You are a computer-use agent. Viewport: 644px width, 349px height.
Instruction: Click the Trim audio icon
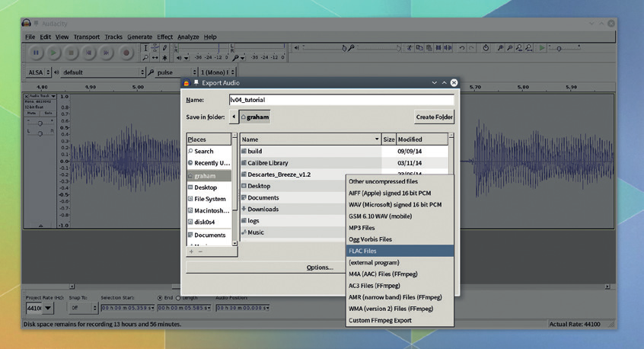[438, 48]
